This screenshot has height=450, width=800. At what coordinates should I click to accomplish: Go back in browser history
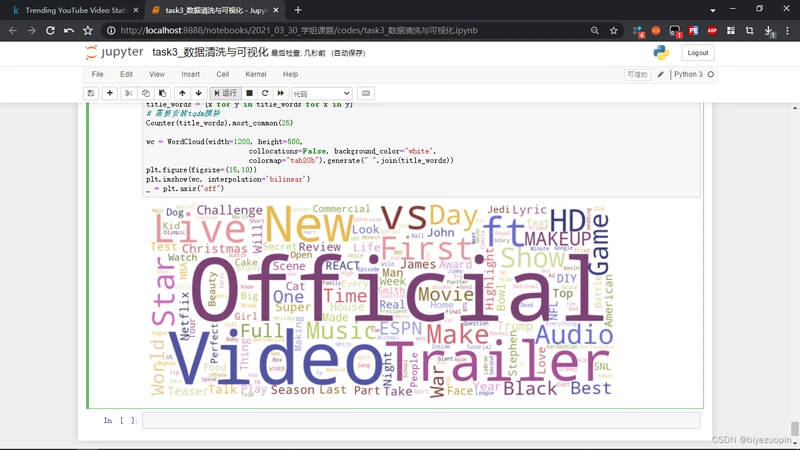(x=13, y=31)
